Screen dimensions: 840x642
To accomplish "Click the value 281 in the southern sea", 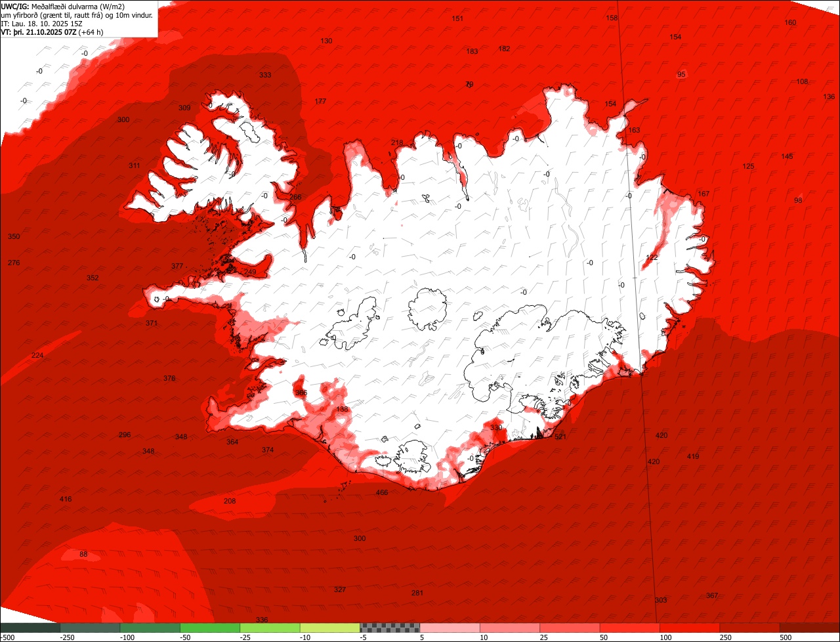I will pyautogui.click(x=417, y=593).
